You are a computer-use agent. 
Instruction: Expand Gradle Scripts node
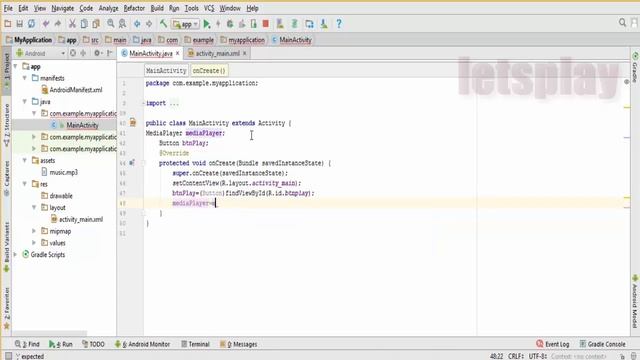coord(16,254)
